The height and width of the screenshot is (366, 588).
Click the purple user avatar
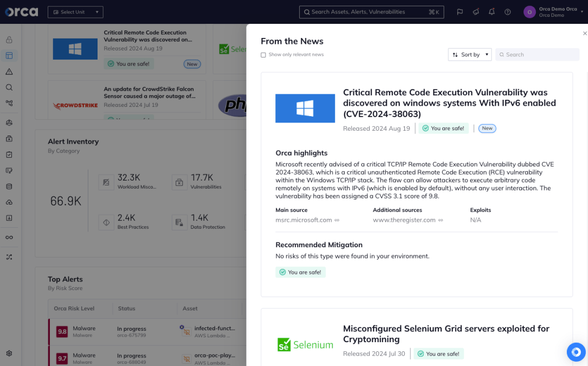(529, 12)
